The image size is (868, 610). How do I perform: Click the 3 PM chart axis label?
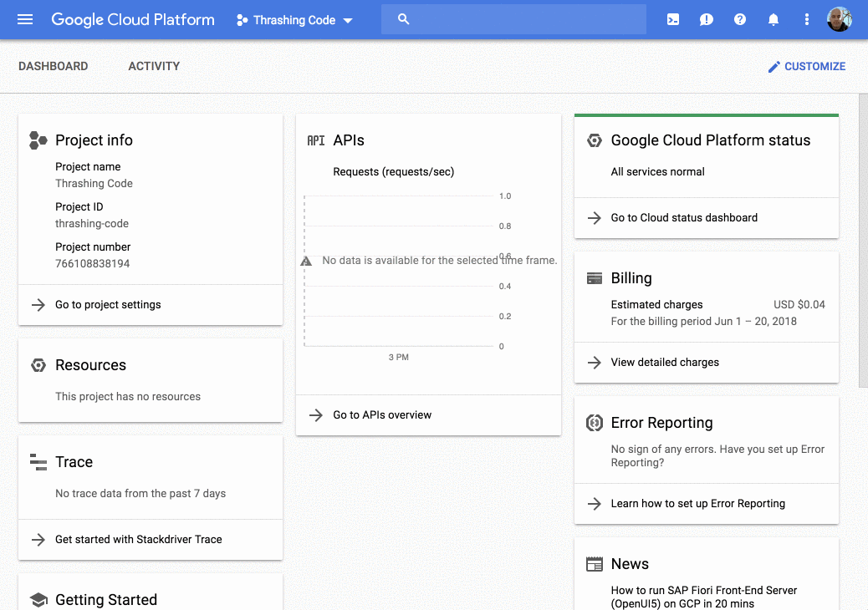(x=399, y=358)
